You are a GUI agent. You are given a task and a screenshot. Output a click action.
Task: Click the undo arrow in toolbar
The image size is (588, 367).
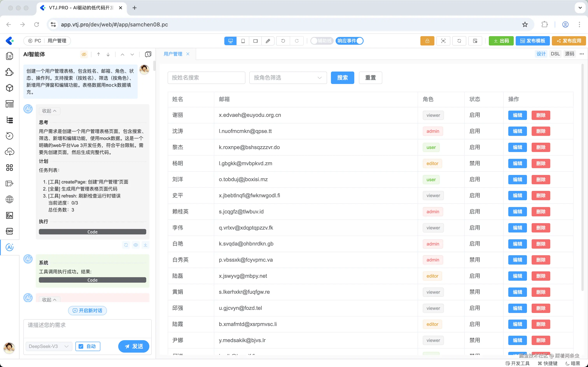pos(283,41)
